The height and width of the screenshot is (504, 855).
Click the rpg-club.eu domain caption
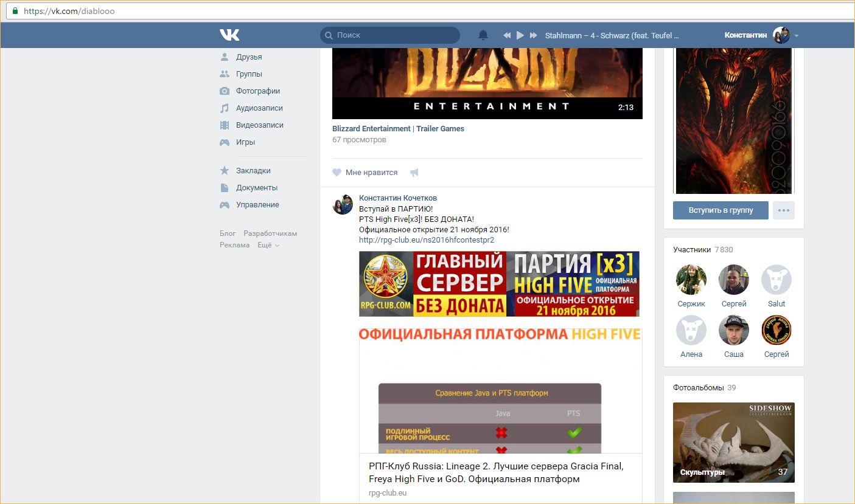tap(388, 493)
